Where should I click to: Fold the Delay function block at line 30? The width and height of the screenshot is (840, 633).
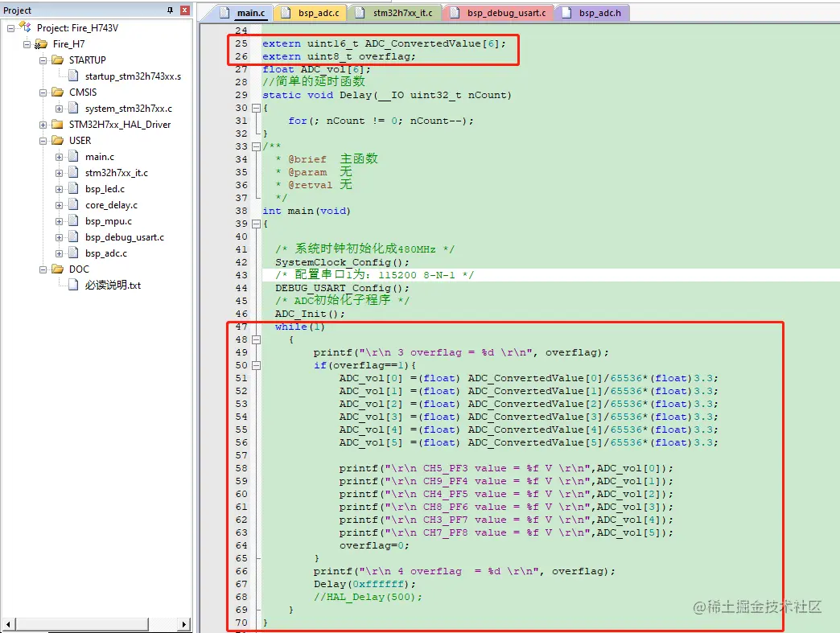point(256,108)
